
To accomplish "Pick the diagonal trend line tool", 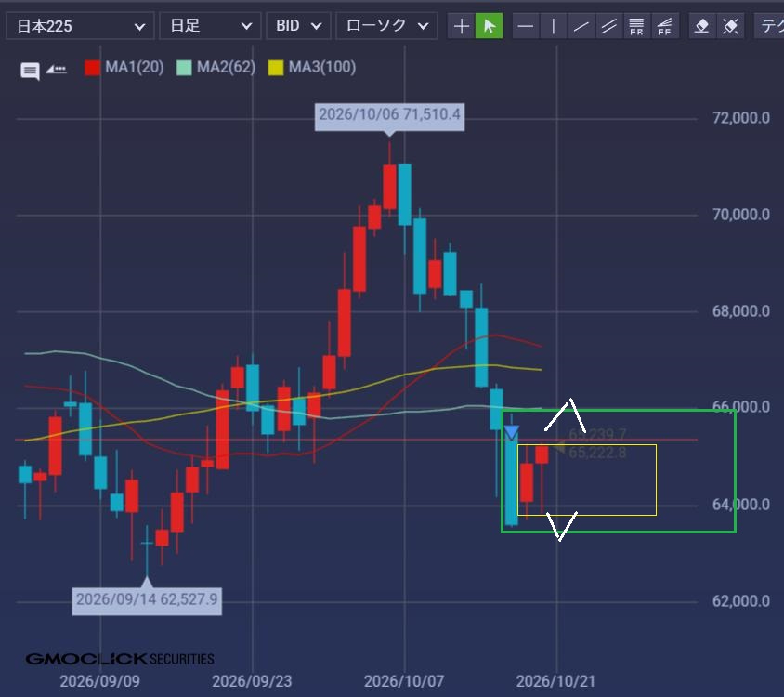I will [x=581, y=25].
